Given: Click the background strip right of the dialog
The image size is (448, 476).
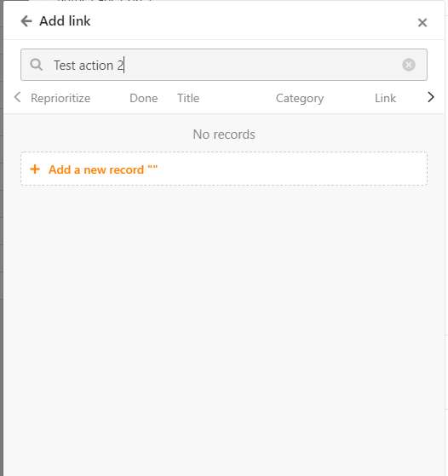Looking at the screenshot, I should click(x=446, y=238).
